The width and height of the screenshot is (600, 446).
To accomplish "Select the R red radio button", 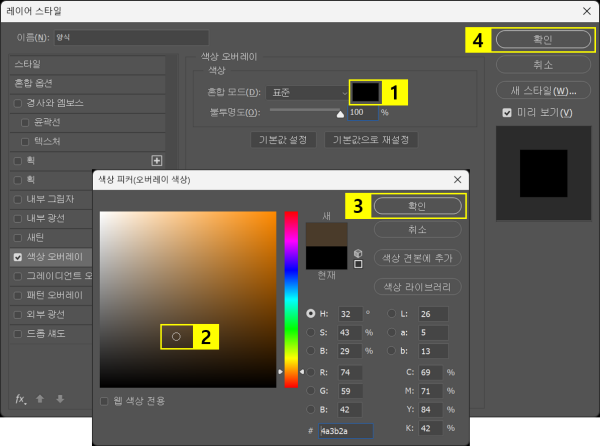I will point(311,372).
